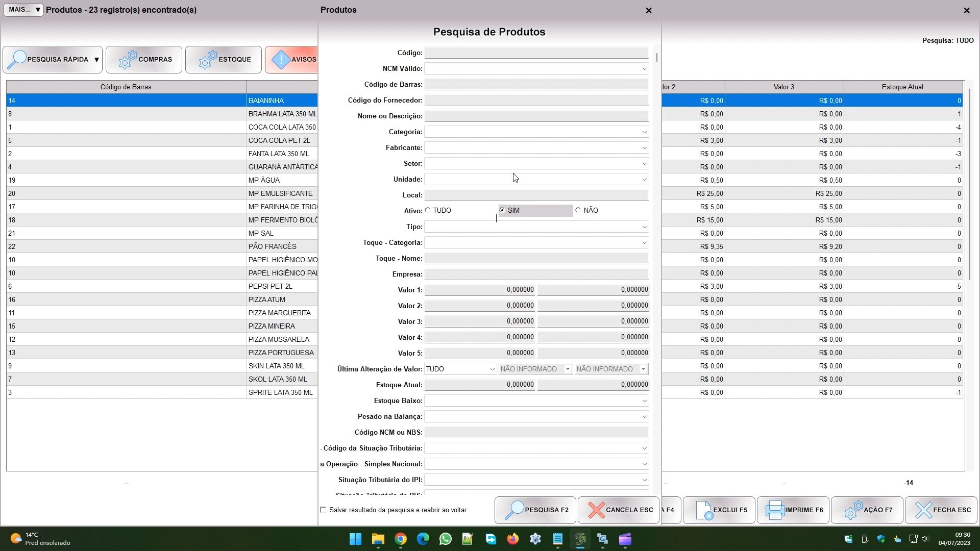
Task: Click the Código do Fornecedor field
Action: (x=536, y=100)
